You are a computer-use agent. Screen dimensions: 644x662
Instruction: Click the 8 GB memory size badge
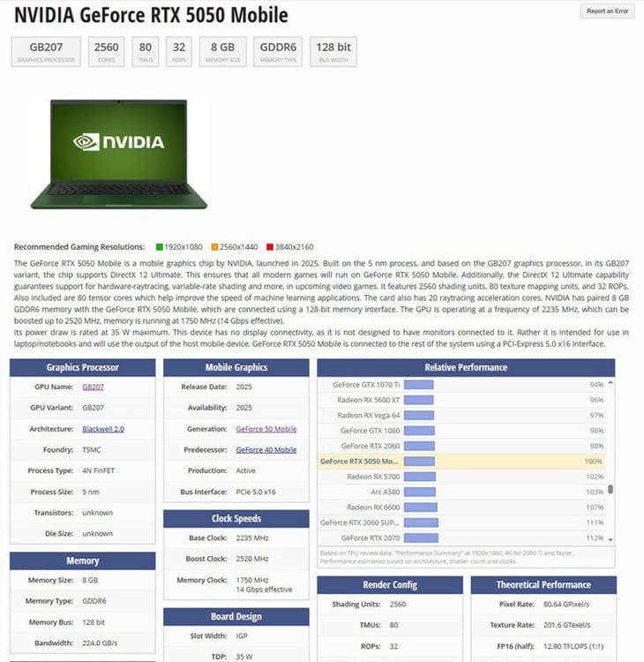click(223, 51)
